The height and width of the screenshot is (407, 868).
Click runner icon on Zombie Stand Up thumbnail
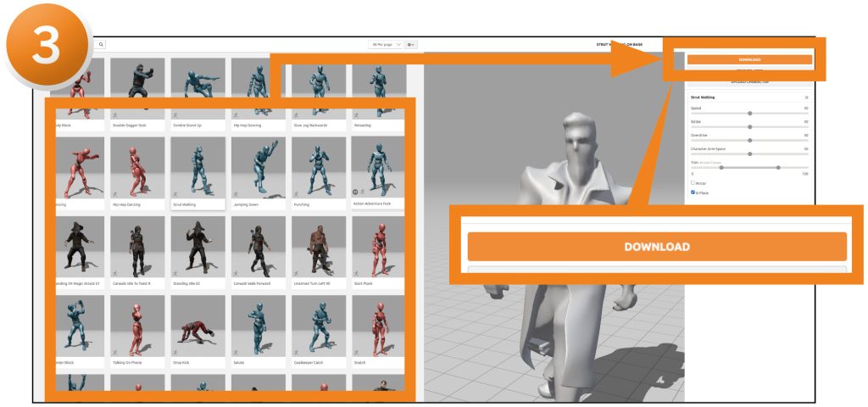tap(175, 114)
